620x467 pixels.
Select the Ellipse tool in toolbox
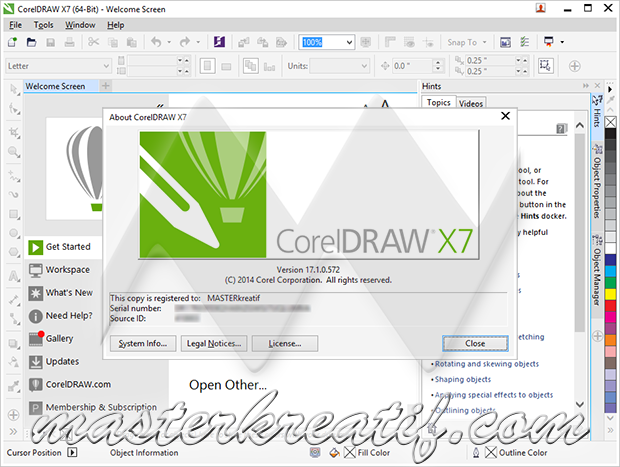pyautogui.click(x=14, y=233)
